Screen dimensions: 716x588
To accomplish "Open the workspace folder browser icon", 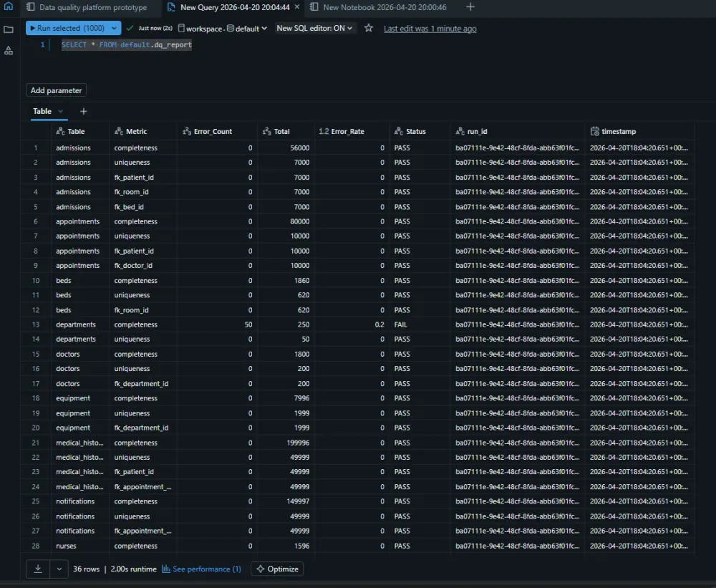I will tap(8, 29).
